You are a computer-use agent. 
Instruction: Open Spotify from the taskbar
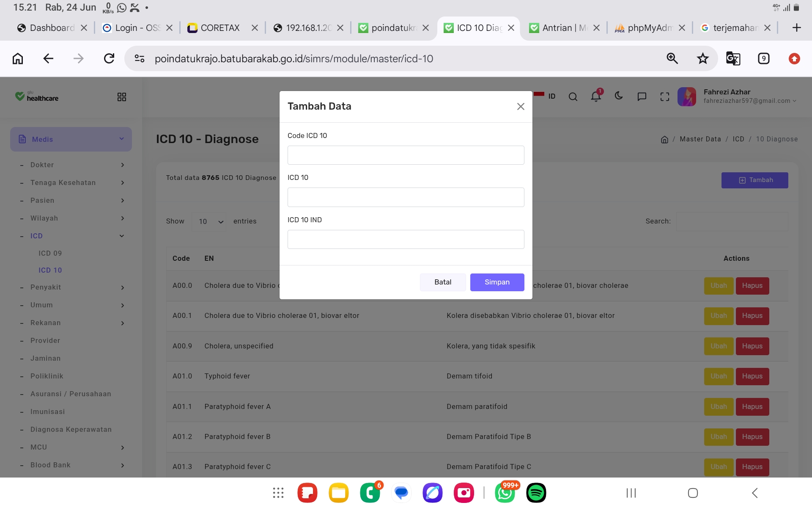pyautogui.click(x=536, y=493)
